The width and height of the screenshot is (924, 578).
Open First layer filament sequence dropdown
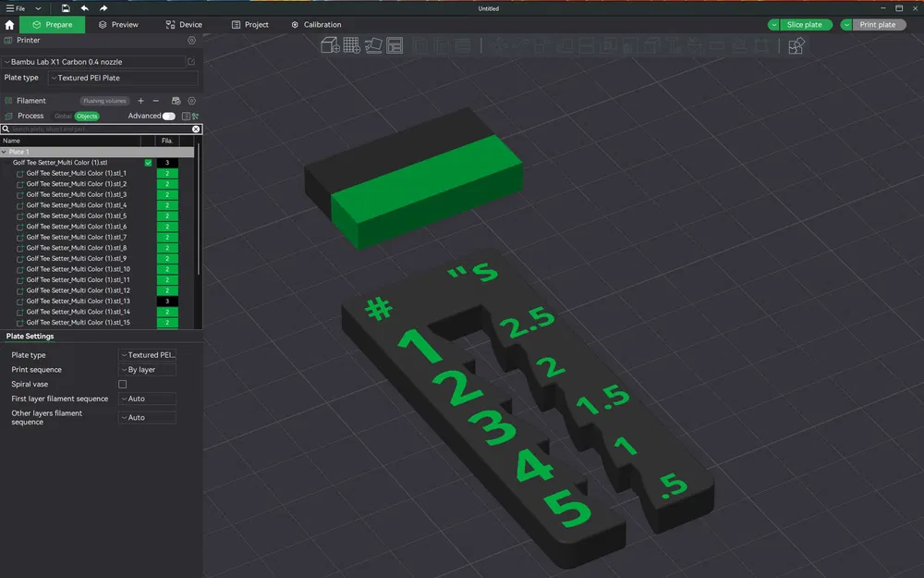click(147, 399)
